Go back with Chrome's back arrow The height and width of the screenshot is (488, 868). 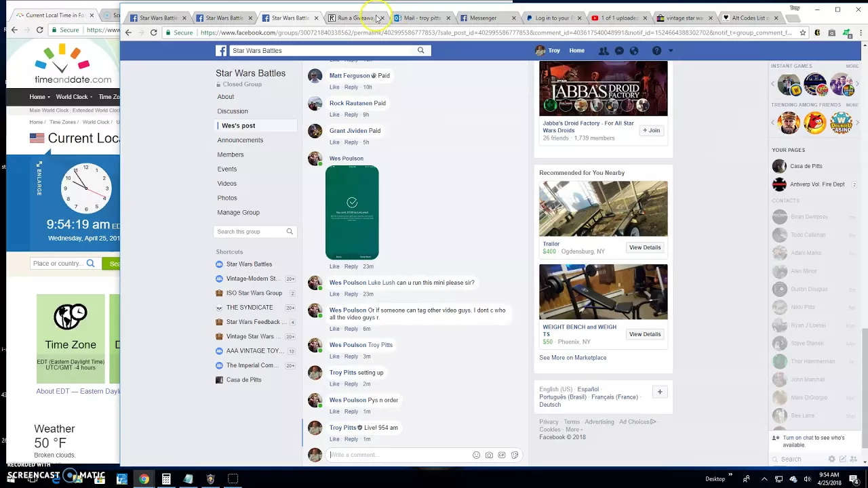tap(128, 33)
